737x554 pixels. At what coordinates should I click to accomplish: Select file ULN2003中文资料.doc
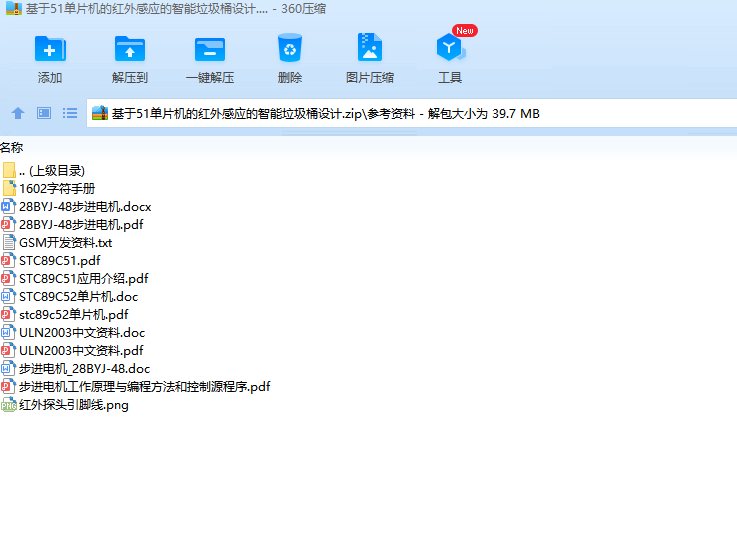point(73,333)
